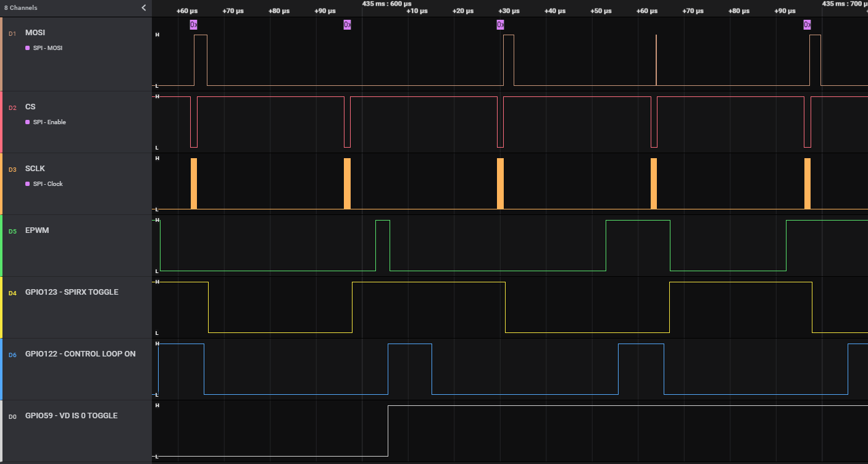Click the D0 channel badge for GPIO59
The image size is (868, 464).
pos(12,416)
